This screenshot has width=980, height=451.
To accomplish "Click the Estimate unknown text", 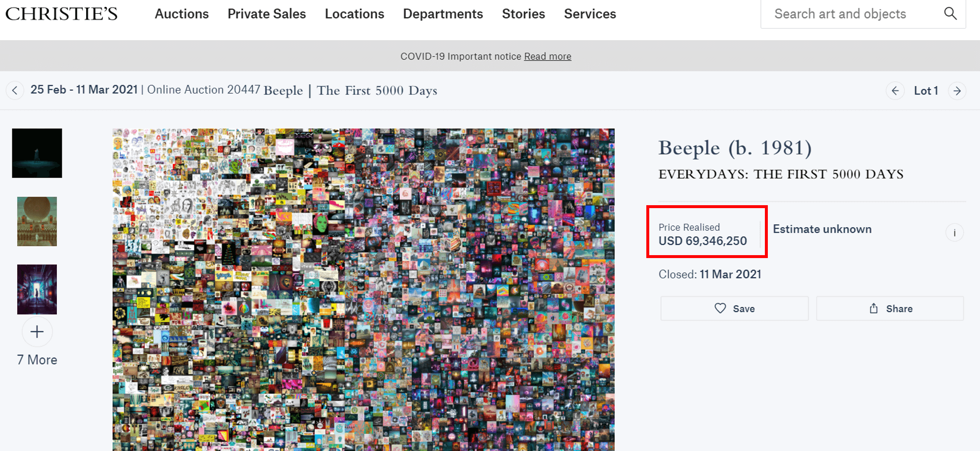I will [822, 229].
